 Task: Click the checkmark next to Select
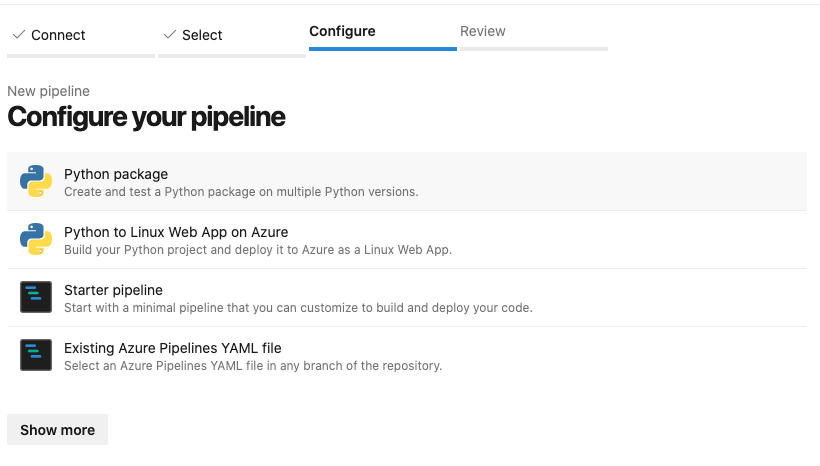click(169, 35)
